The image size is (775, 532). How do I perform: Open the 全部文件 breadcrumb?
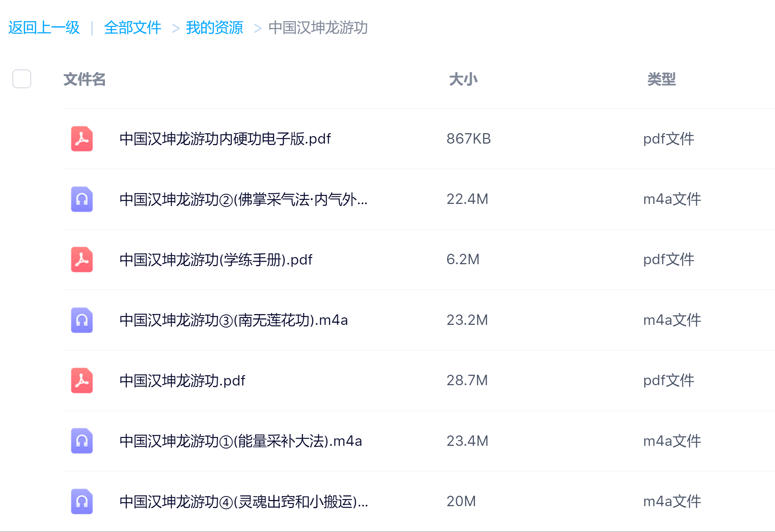point(133,28)
